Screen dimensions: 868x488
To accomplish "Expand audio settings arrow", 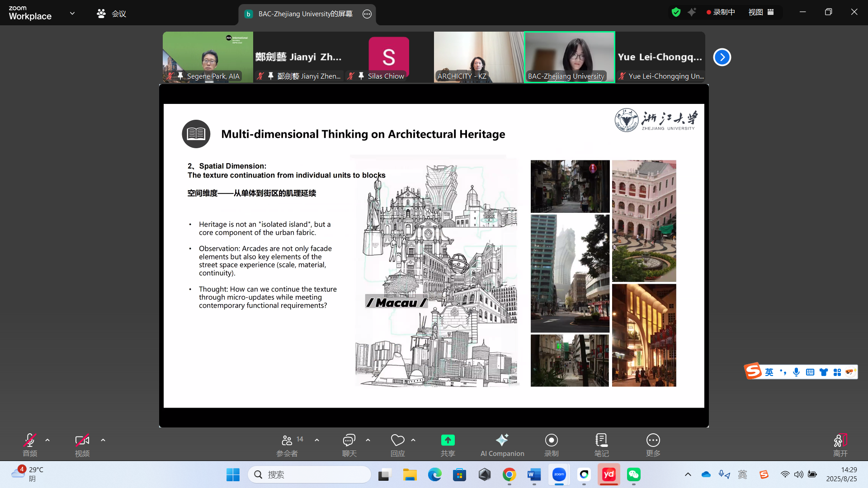I will point(47,440).
